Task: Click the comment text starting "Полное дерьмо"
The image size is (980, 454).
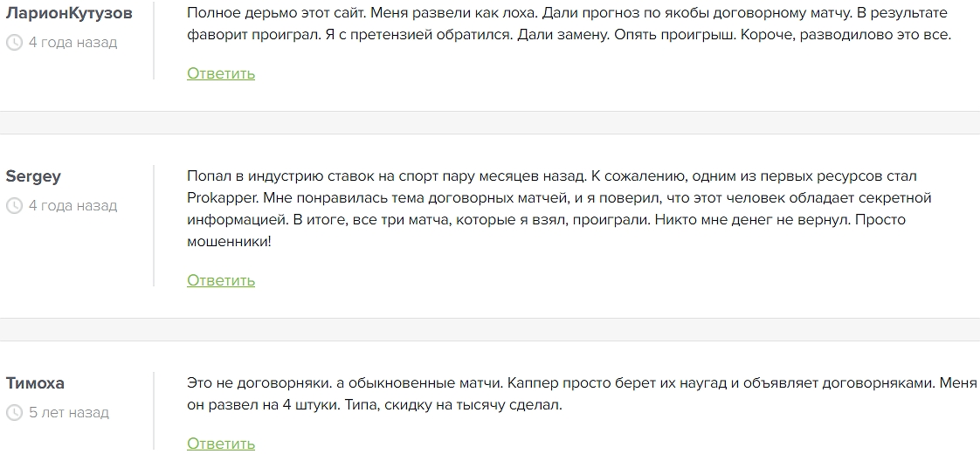Action: pyautogui.click(x=568, y=24)
